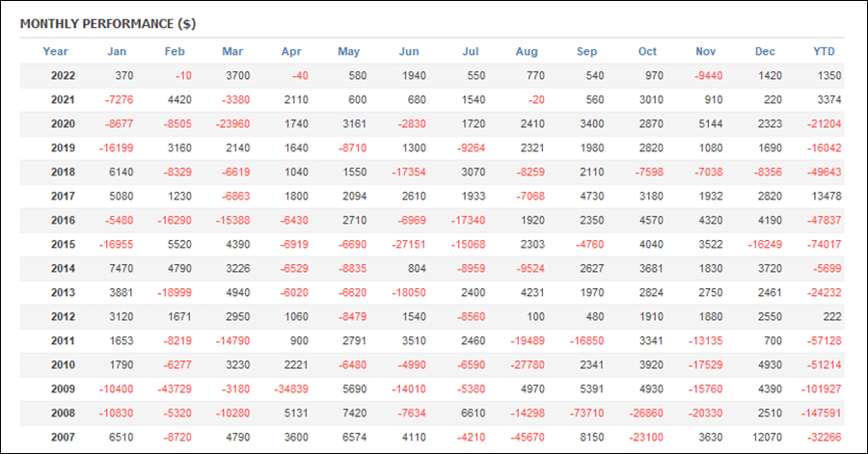The image size is (868, 454).
Task: Select the 2010 year row label
Action: point(63,364)
